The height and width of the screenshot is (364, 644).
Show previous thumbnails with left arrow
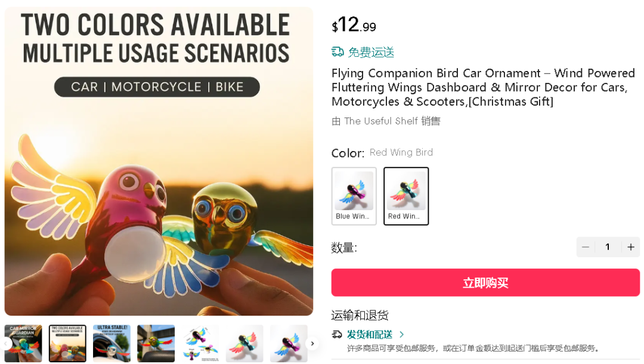(x=6, y=344)
